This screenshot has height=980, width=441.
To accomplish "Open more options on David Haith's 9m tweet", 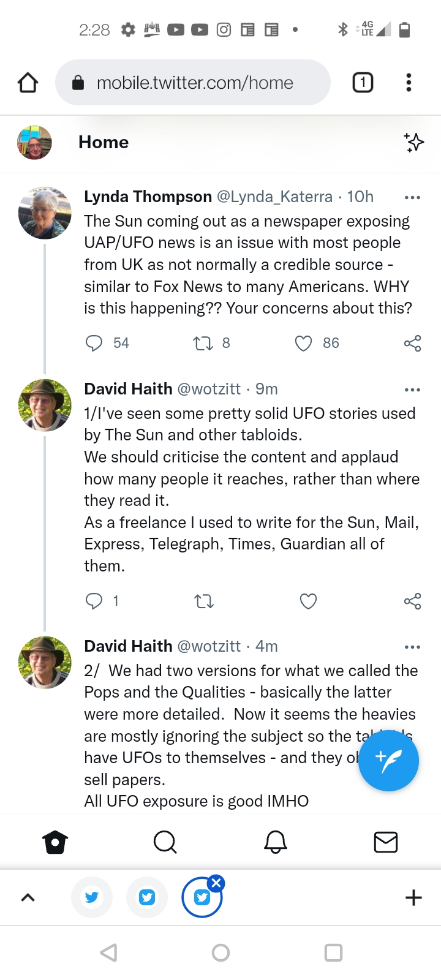I will coord(412,390).
